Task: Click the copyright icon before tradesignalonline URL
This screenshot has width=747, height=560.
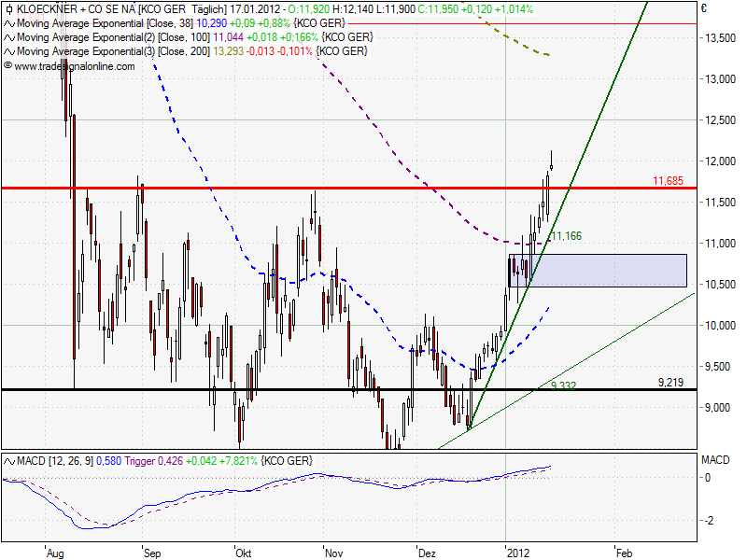Action: pyautogui.click(x=8, y=65)
